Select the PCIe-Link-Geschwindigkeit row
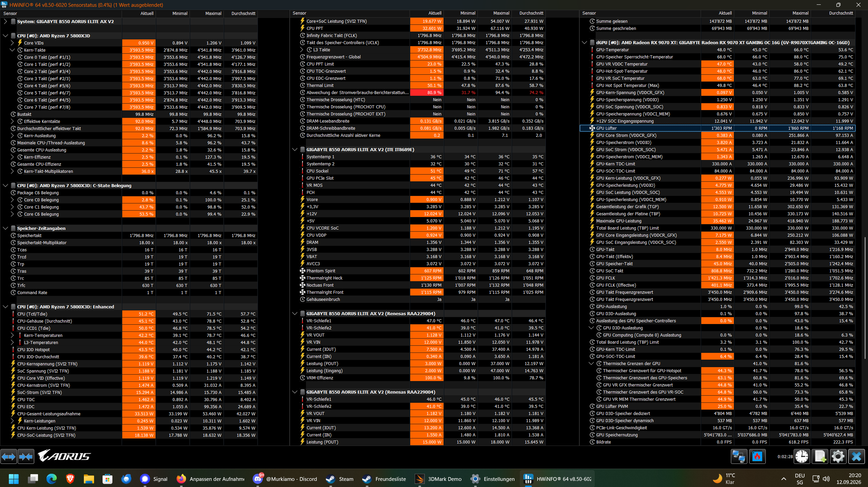Screen dimensions: 868x487 pos(717,428)
